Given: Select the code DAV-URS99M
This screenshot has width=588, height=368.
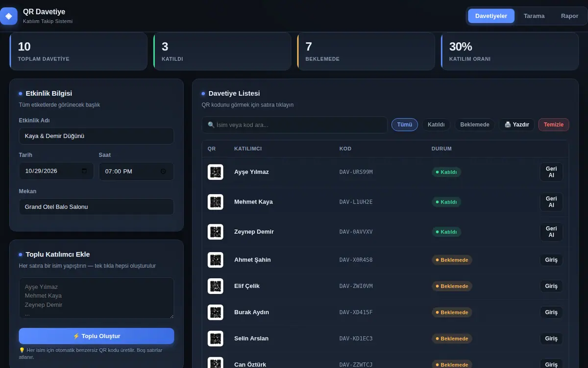Looking at the screenshot, I should [x=356, y=172].
